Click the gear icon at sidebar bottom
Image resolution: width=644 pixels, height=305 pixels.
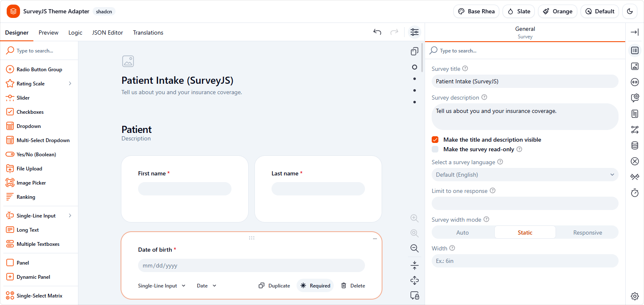coord(635,296)
